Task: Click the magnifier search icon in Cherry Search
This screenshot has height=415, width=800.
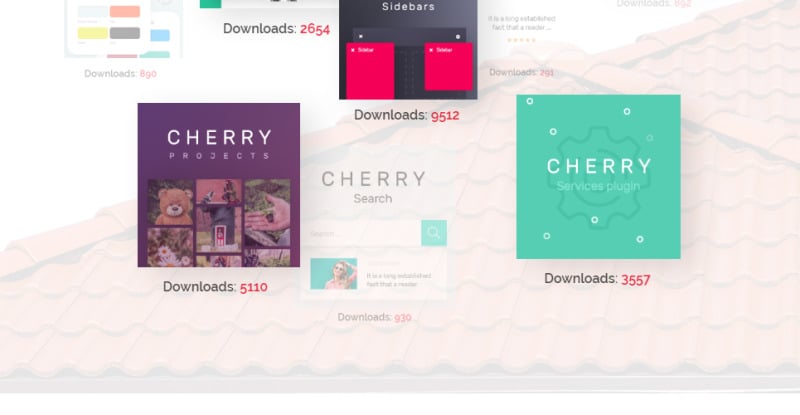Action: click(x=434, y=233)
